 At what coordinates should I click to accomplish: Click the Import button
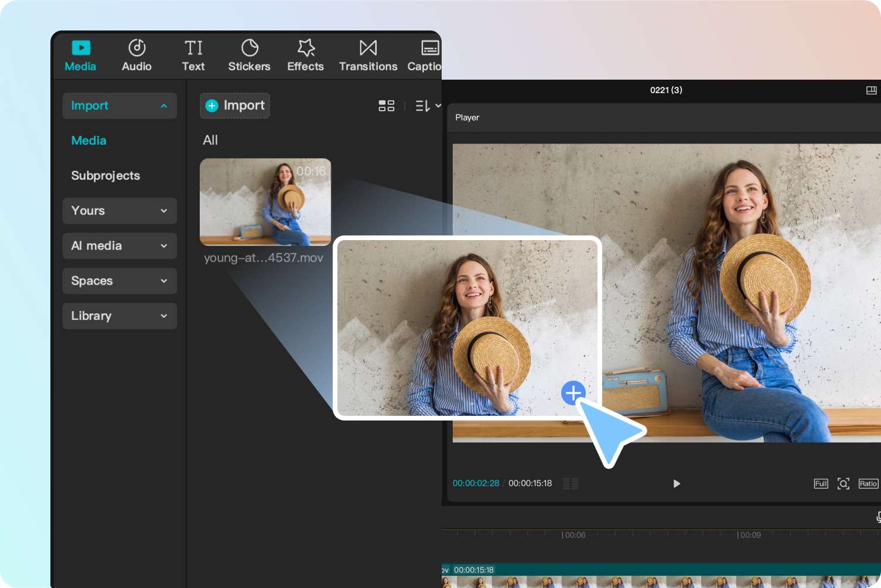pos(234,105)
